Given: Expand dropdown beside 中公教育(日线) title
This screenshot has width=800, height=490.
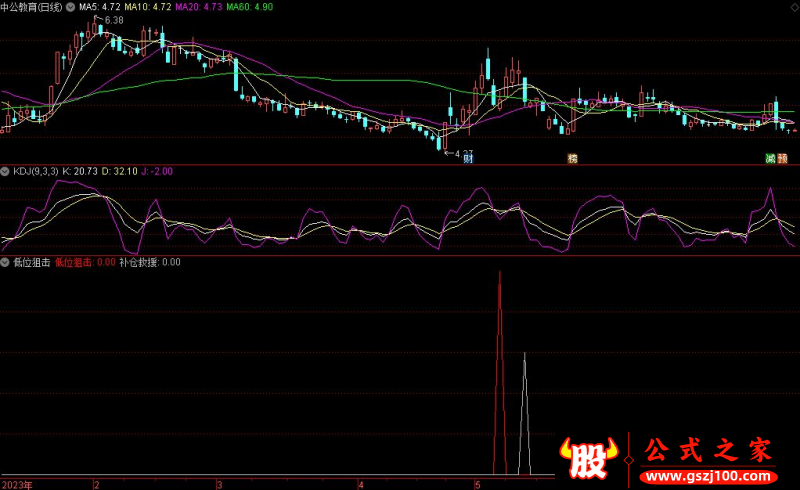Looking at the screenshot, I should click(x=69, y=7).
